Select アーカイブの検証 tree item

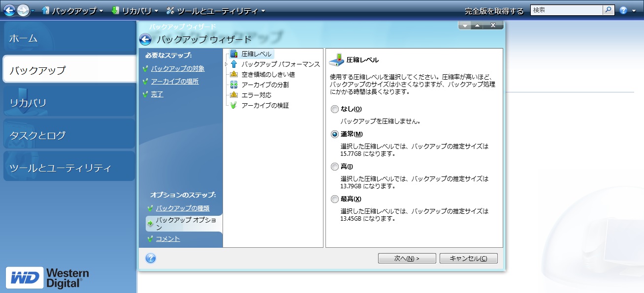(x=265, y=105)
